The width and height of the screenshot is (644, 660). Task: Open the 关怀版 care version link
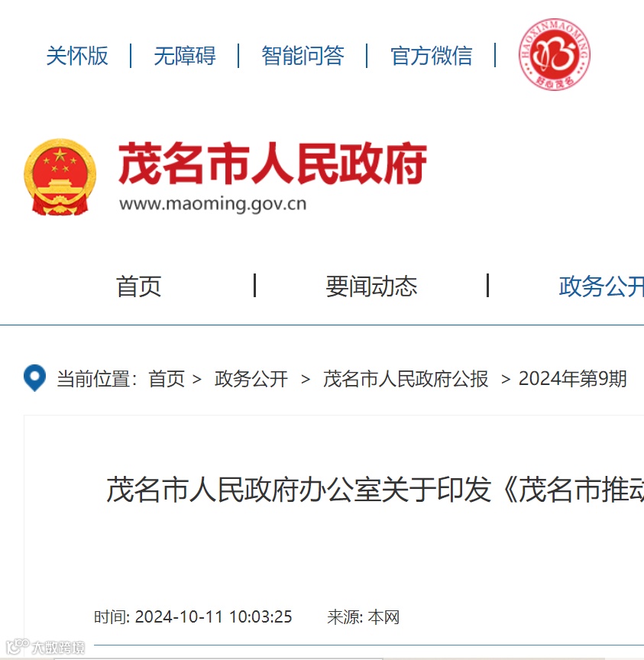[x=77, y=56]
